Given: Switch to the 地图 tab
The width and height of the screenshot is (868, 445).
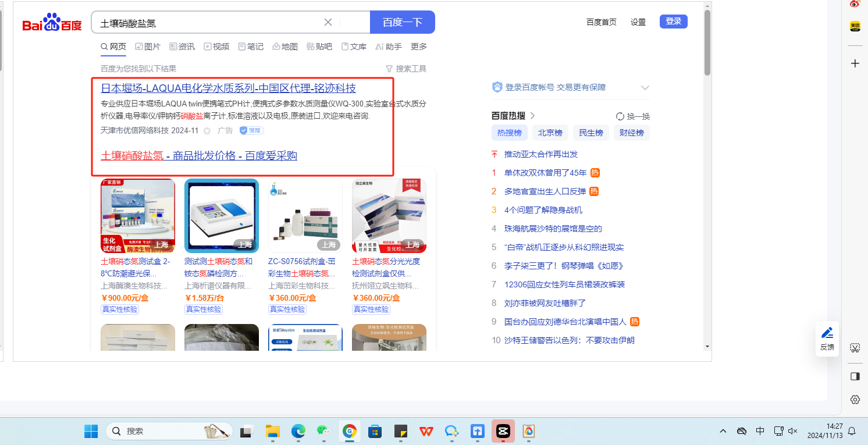Looking at the screenshot, I should tap(285, 47).
